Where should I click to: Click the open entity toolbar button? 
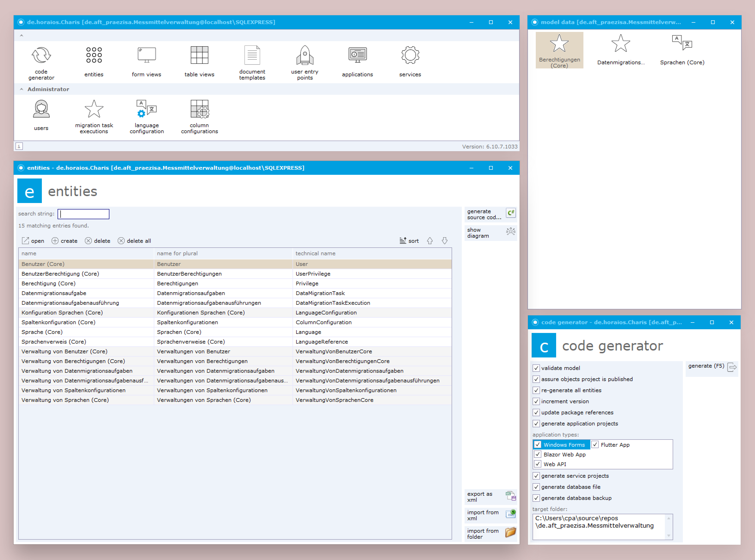pyautogui.click(x=33, y=241)
